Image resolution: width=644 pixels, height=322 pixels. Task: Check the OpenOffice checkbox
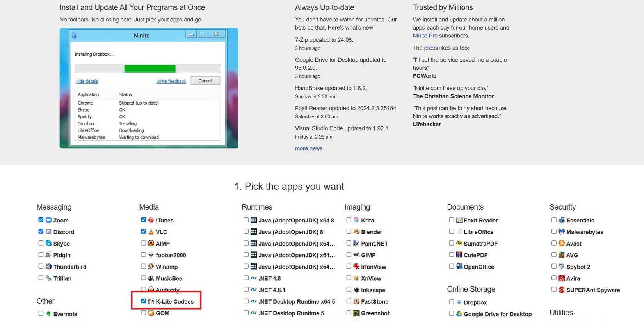(452, 266)
